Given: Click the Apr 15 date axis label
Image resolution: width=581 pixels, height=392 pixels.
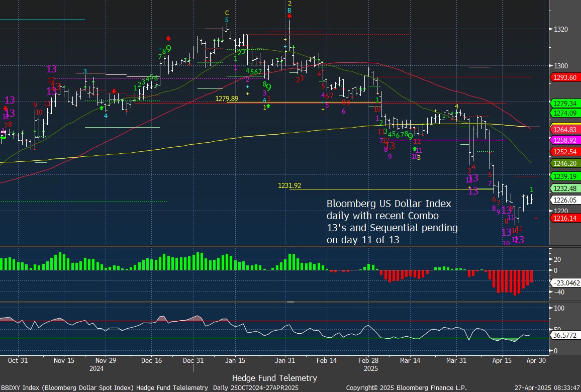Looking at the screenshot, I should 502,360.
